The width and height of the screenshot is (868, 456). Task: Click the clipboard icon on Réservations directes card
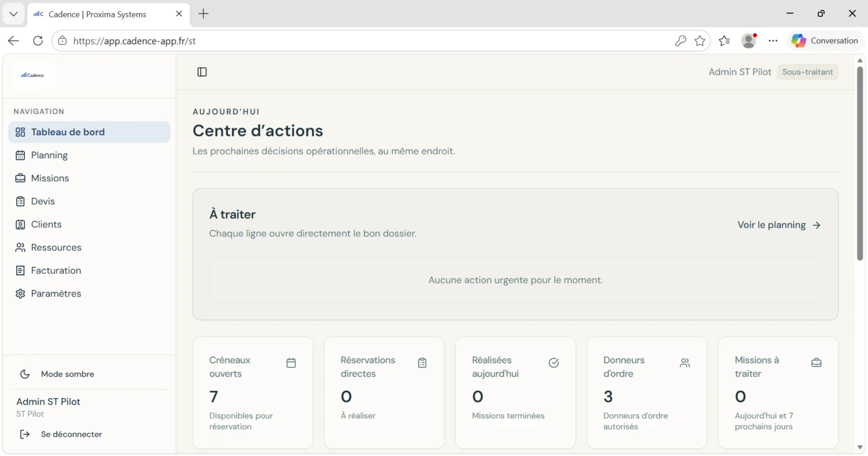click(x=422, y=363)
